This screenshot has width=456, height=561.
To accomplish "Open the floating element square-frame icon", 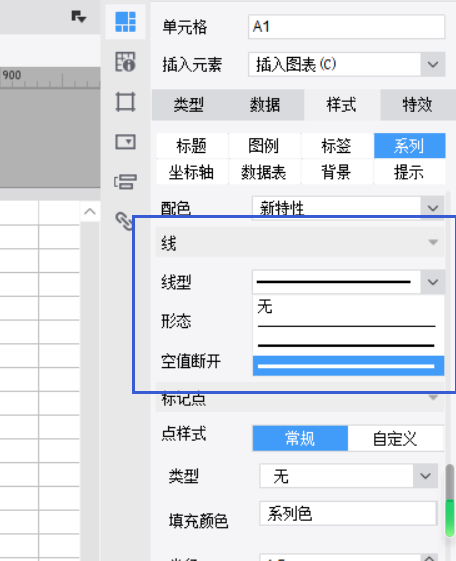I will click(126, 102).
